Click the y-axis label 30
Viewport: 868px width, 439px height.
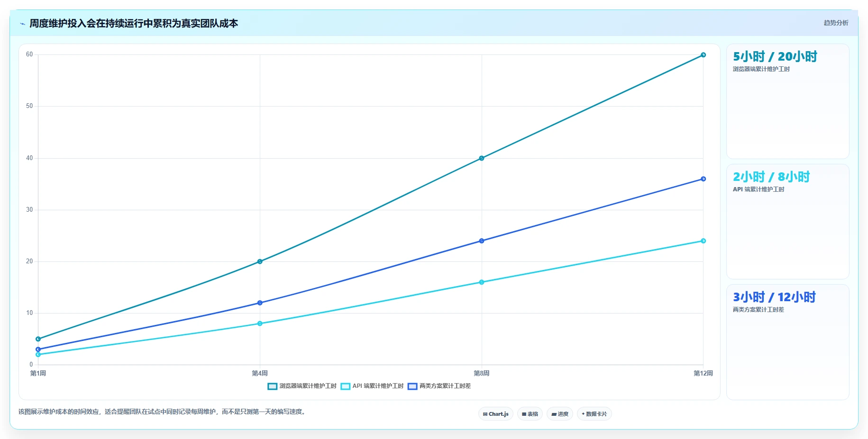tap(29, 210)
